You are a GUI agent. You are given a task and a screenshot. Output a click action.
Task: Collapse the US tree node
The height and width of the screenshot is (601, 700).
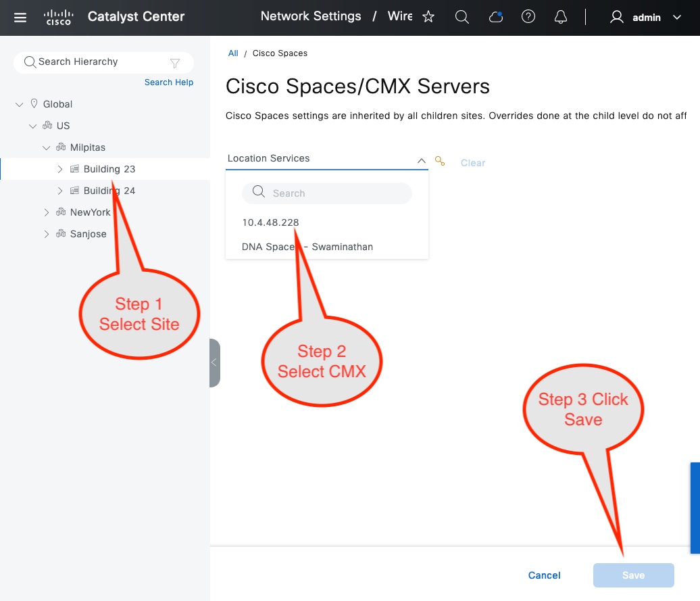click(32, 126)
